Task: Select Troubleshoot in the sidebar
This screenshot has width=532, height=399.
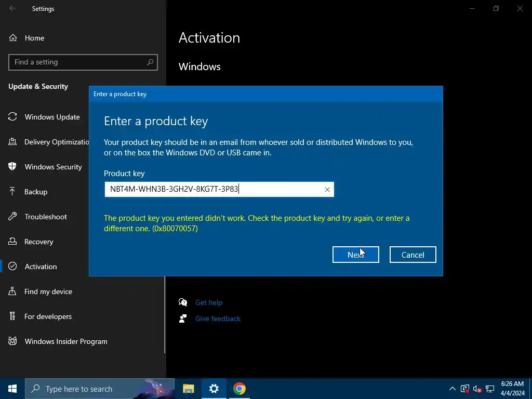Action: click(x=46, y=217)
